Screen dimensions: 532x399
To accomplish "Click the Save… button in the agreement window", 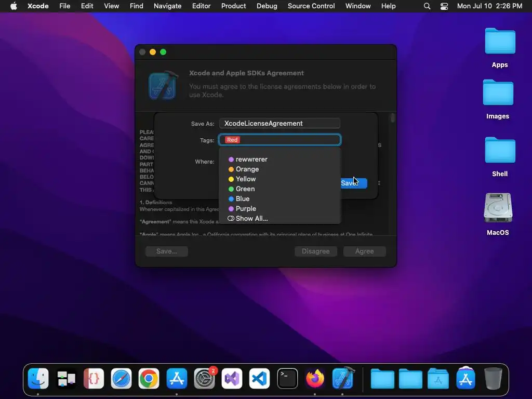I will pyautogui.click(x=167, y=251).
